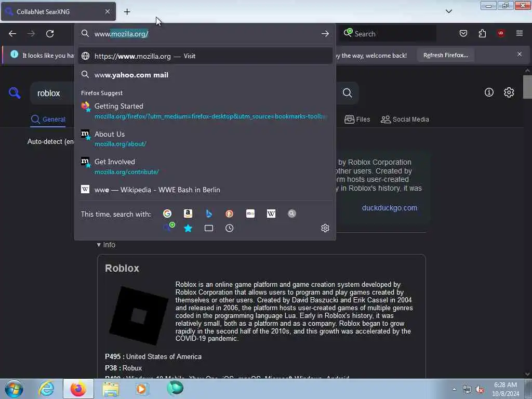This screenshot has height=399, width=532.
Task: Click the taskbar clock 6:28 AM
Action: tap(506, 389)
